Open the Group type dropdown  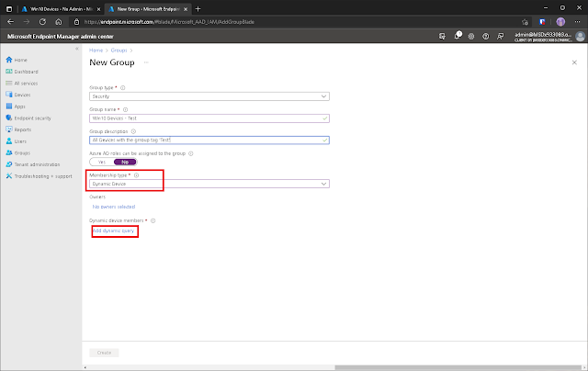(209, 96)
